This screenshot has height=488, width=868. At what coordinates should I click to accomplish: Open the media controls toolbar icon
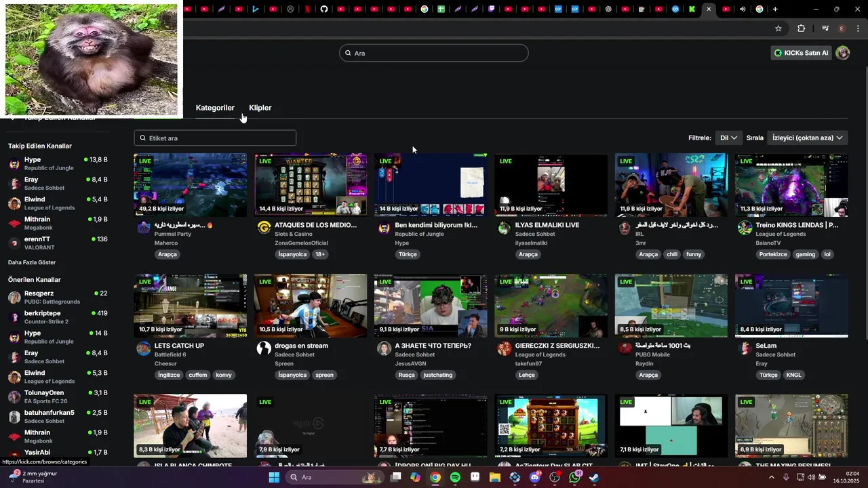(825, 28)
